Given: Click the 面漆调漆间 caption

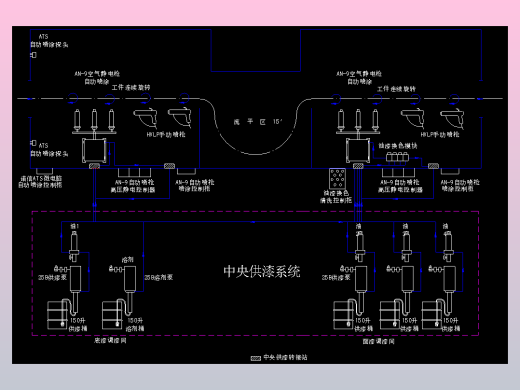Looking at the screenshot, I should click(x=378, y=341).
